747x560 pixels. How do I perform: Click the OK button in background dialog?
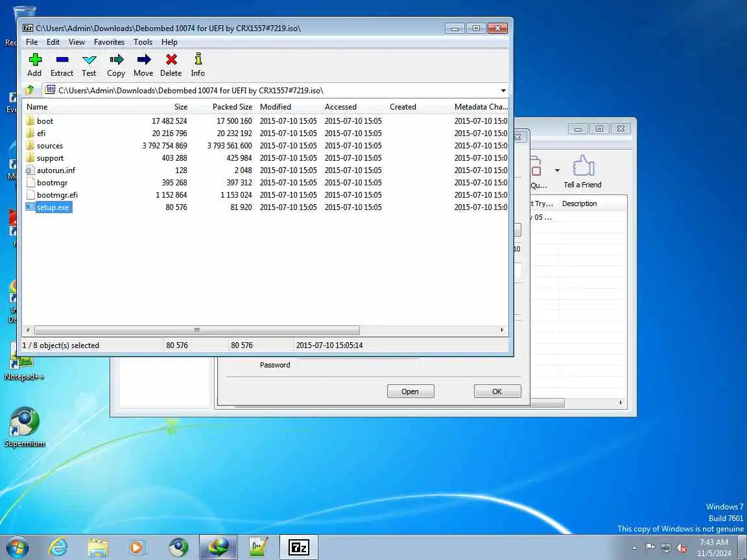(x=497, y=391)
